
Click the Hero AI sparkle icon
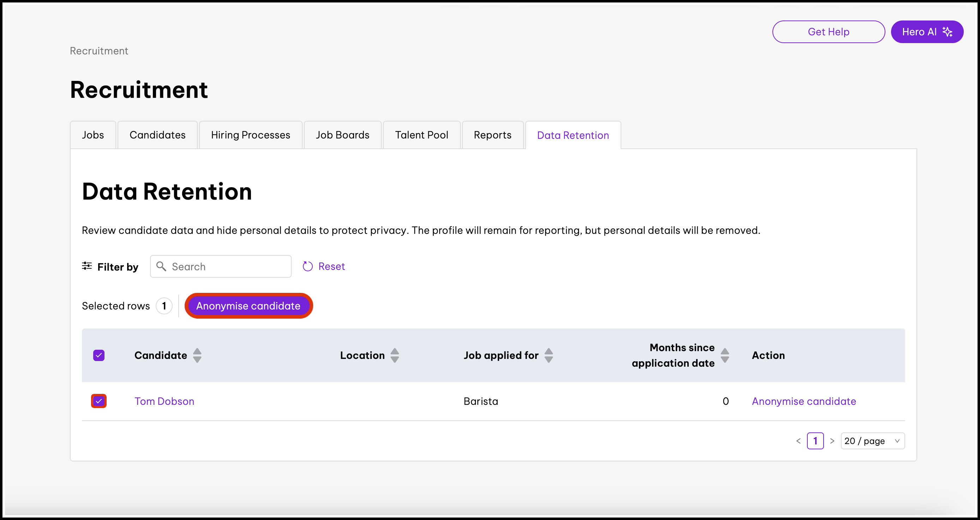tap(947, 32)
